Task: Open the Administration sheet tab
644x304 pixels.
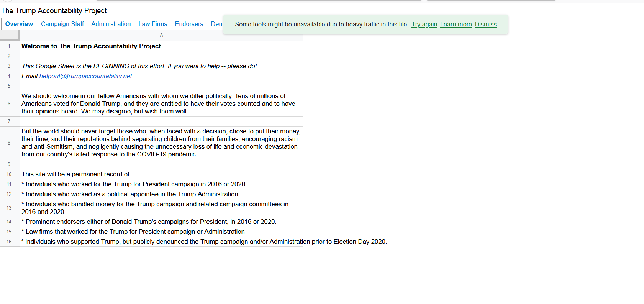Action: [x=111, y=24]
